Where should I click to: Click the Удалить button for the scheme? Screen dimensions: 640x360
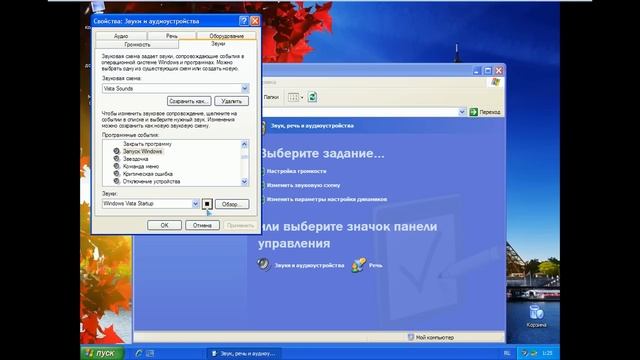point(231,101)
